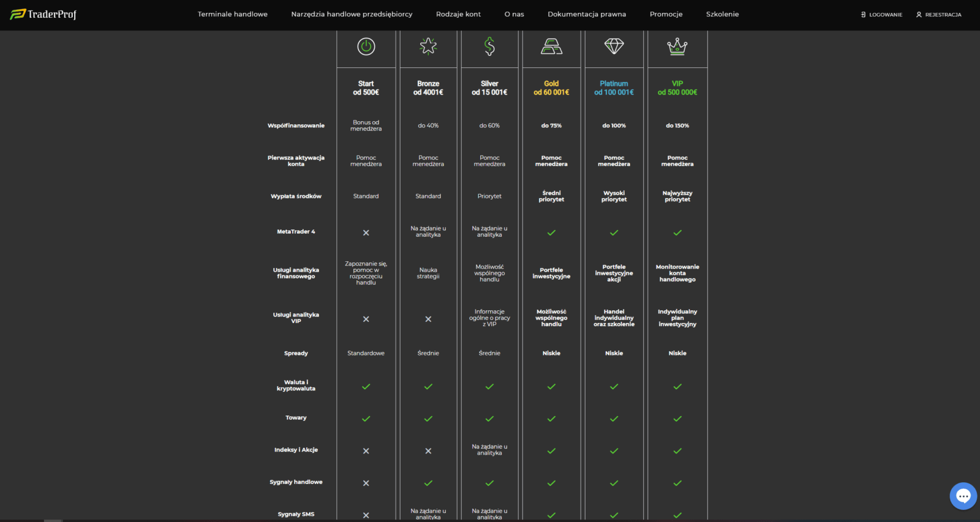Open the Szkolenie menu item

coord(722,14)
